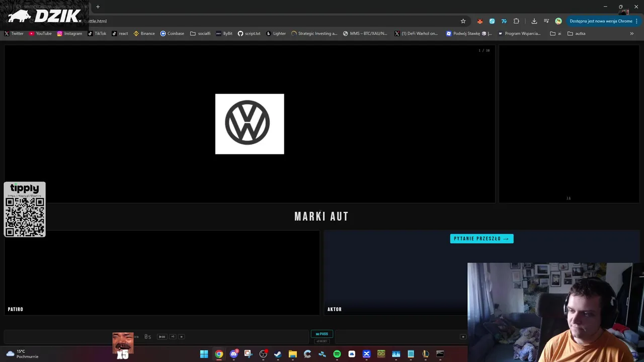The height and width of the screenshot is (362, 644).
Task: Open the DeFi Warhol bookmark
Action: coord(416,34)
